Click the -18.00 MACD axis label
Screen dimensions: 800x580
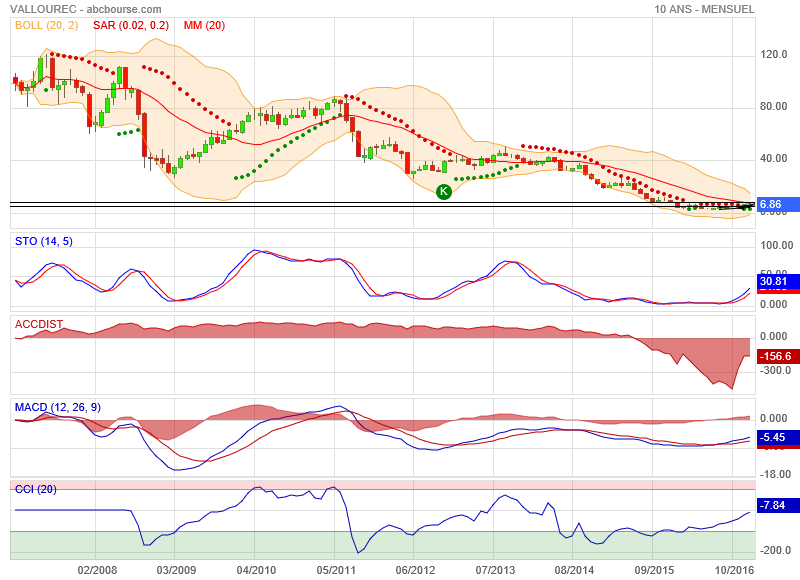click(x=776, y=474)
